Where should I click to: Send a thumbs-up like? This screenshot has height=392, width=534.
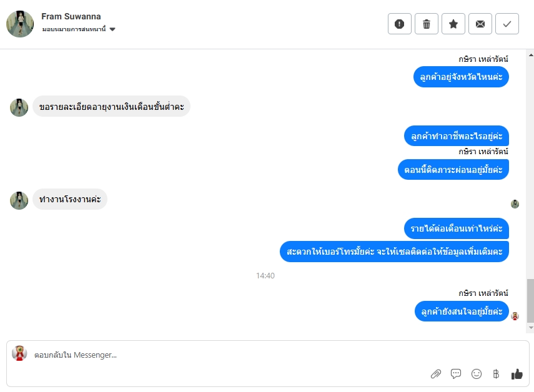pos(517,374)
